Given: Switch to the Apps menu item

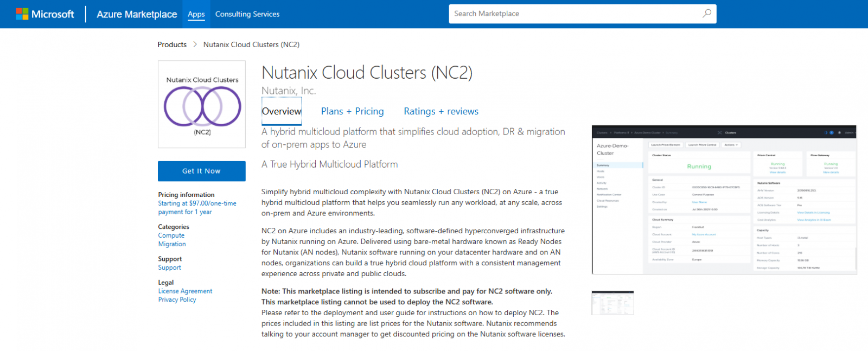Looking at the screenshot, I should (x=196, y=14).
